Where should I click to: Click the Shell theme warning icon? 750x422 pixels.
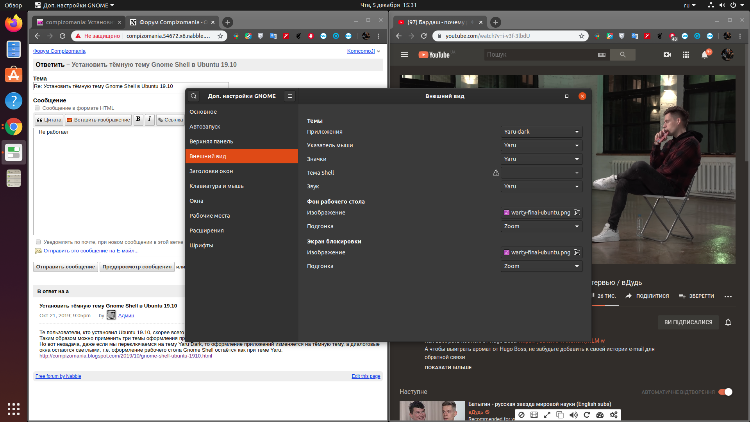click(495, 173)
